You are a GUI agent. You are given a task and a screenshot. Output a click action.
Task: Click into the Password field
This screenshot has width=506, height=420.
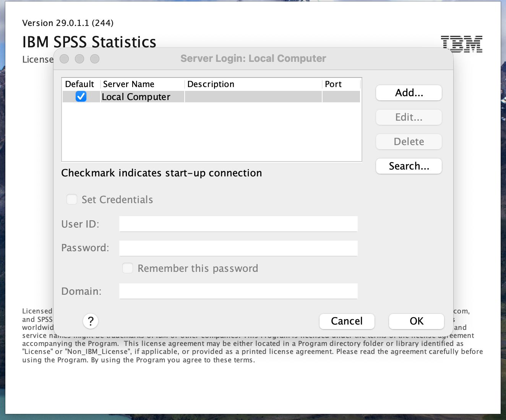click(x=238, y=248)
